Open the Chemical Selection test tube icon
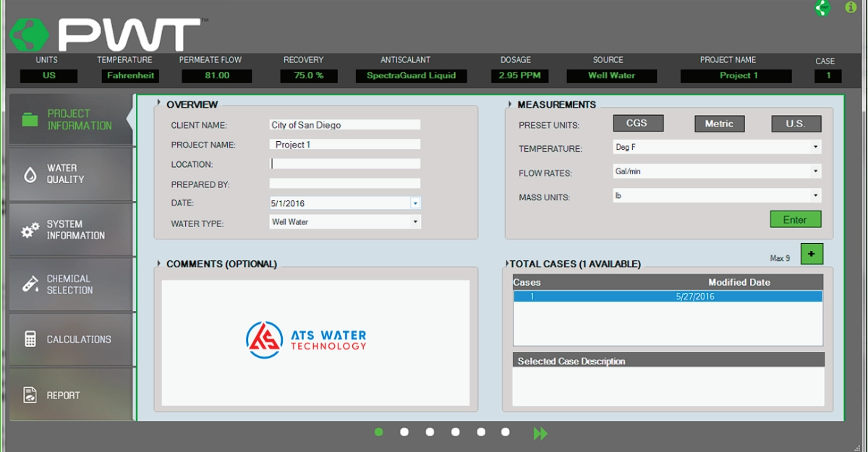868x452 pixels. click(30, 284)
